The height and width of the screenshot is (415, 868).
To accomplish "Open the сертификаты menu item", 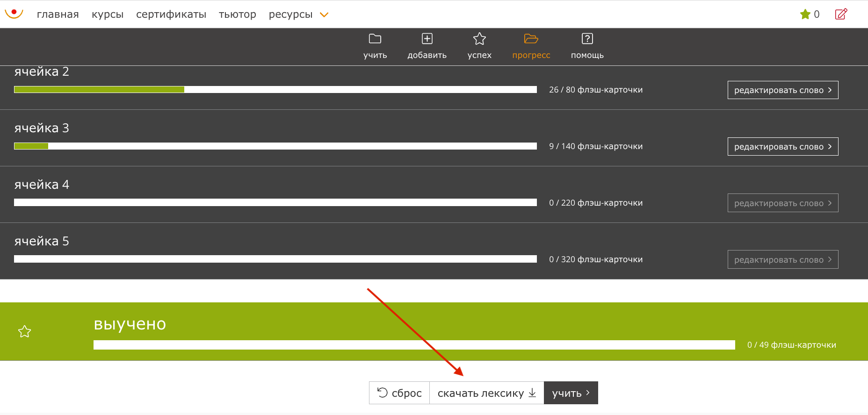I will pyautogui.click(x=171, y=14).
